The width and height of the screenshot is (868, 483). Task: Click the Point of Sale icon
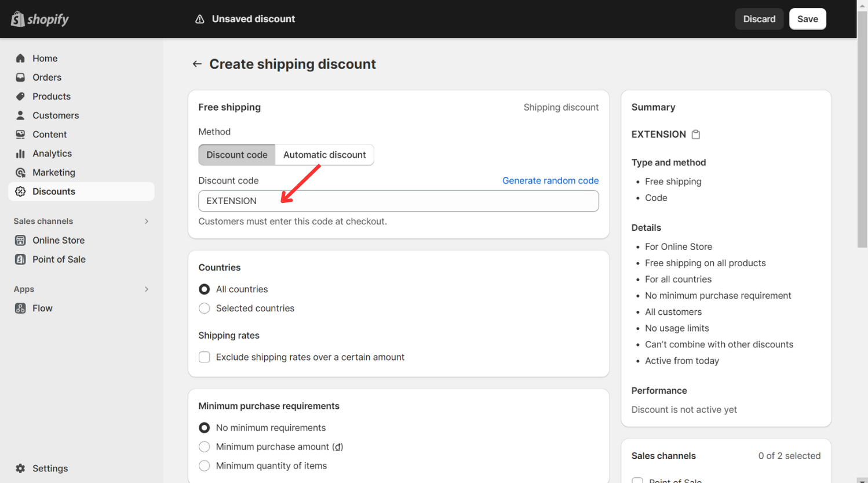(20, 259)
